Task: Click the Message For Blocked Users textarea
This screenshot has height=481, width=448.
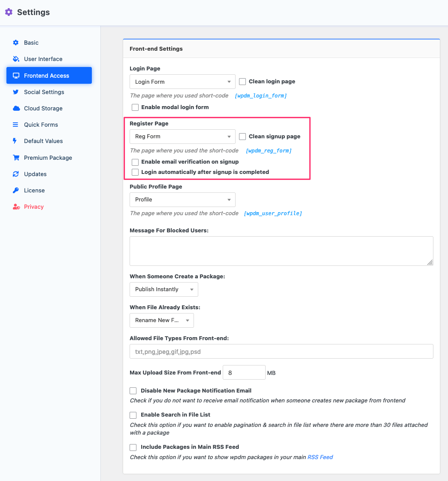Action: (281, 251)
